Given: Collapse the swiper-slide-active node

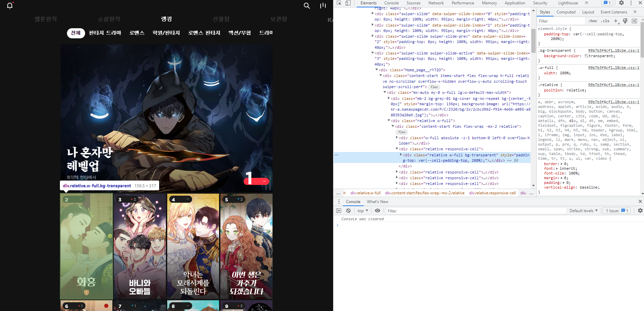Looking at the screenshot, I should click(372, 53).
